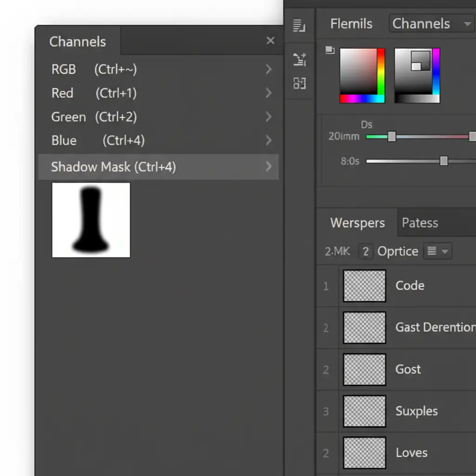The width and height of the screenshot is (476, 476).
Task: Click the Shadow Mask channel thumbnail
Action: (x=91, y=220)
